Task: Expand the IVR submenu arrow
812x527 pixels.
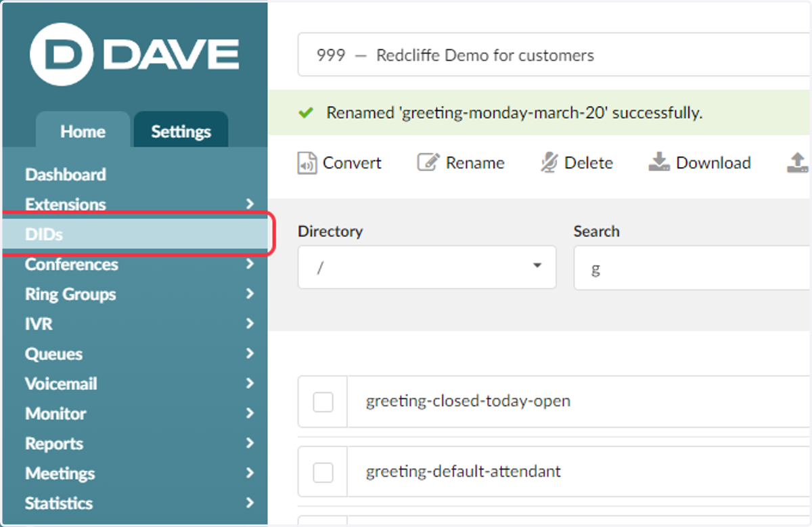Action: tap(250, 323)
